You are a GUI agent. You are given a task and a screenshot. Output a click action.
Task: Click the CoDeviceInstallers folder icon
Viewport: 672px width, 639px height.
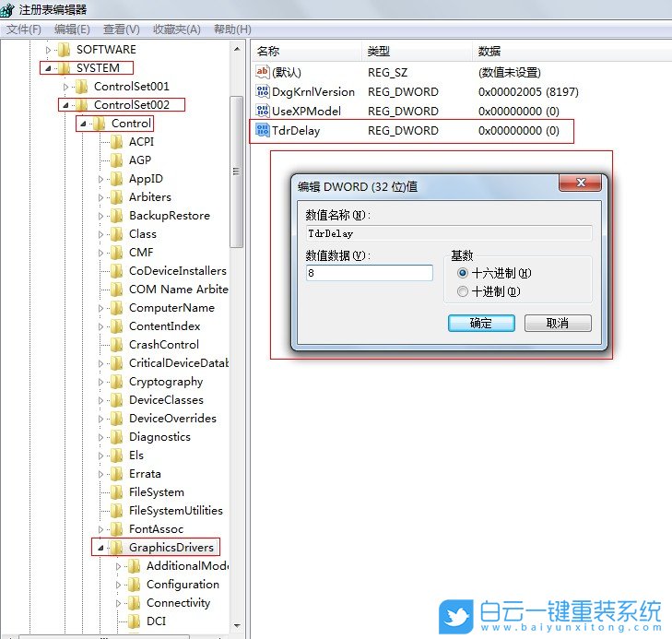click(116, 271)
